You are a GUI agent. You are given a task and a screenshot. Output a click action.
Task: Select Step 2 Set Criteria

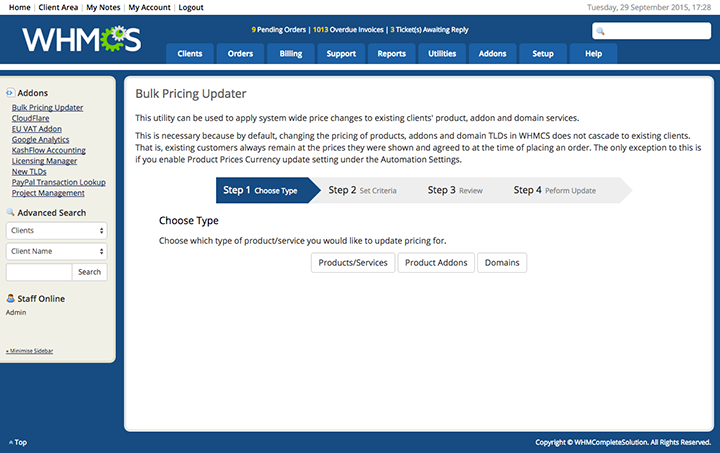click(x=362, y=190)
